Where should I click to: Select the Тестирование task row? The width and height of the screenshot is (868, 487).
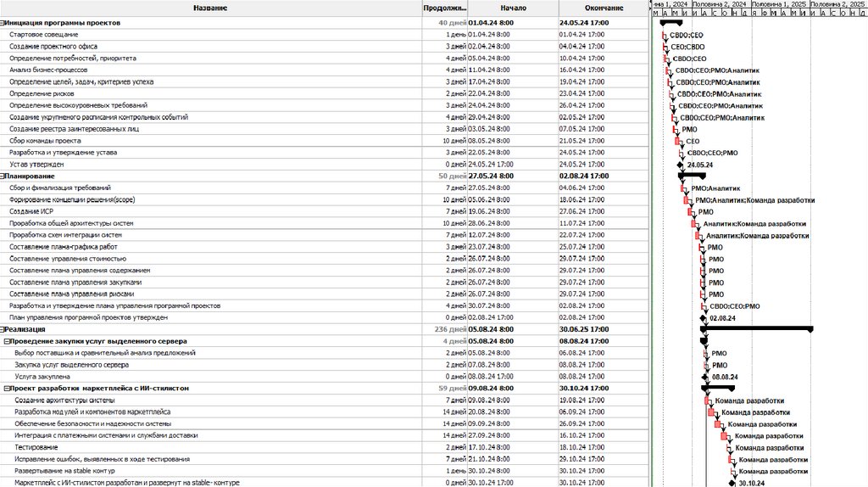pyautogui.click(x=36, y=448)
